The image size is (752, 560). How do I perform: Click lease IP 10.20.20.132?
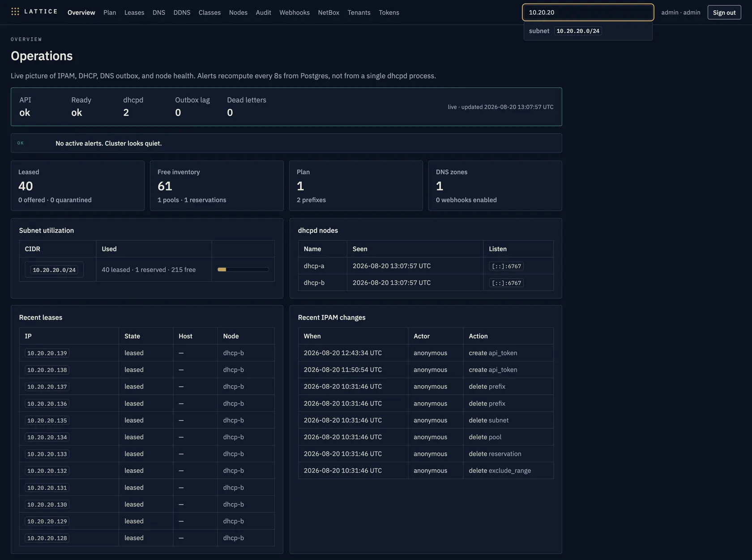[47, 471]
